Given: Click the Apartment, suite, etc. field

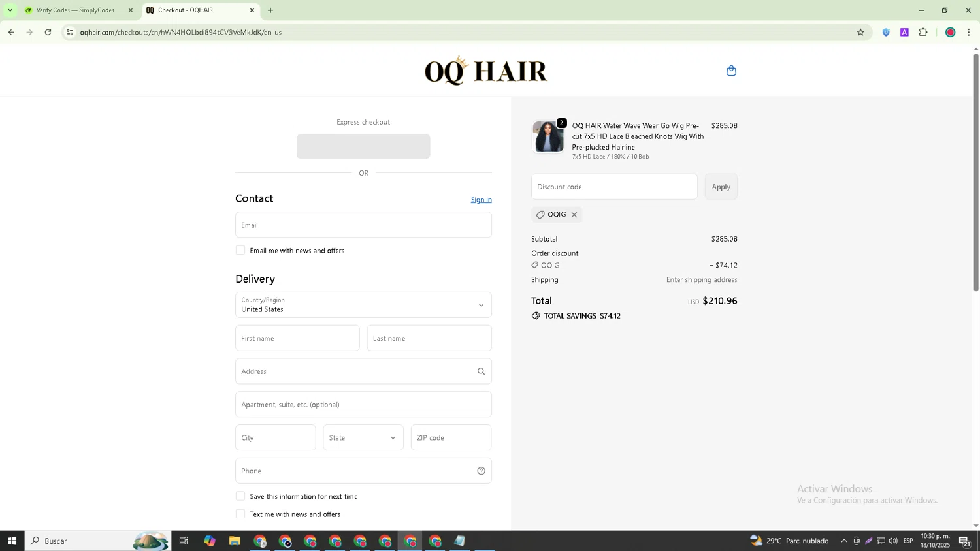Looking at the screenshot, I should pos(363,405).
